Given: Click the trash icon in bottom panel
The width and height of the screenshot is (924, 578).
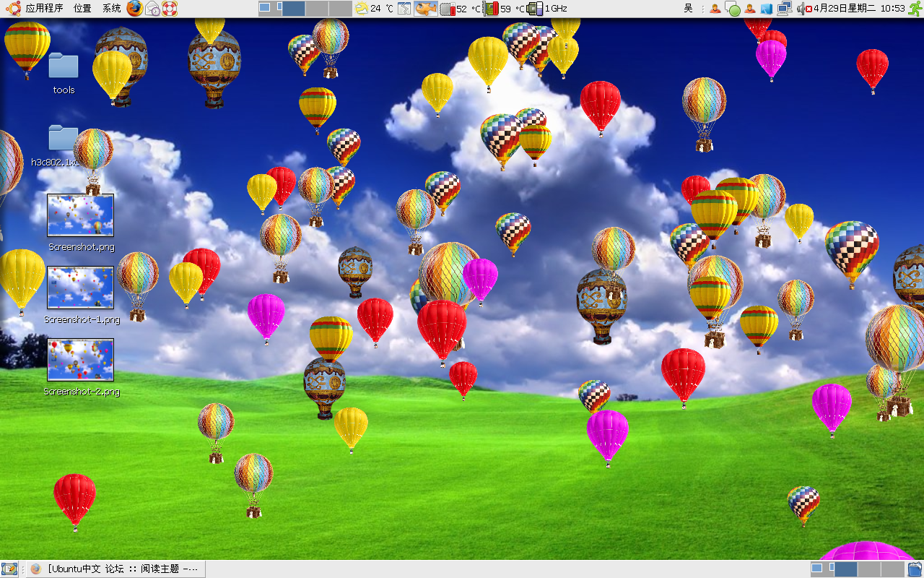Looking at the screenshot, I should [x=915, y=569].
